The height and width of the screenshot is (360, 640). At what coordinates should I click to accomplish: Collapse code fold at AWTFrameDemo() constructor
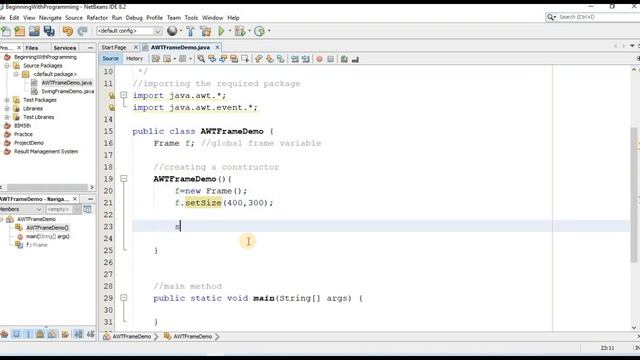(x=124, y=179)
